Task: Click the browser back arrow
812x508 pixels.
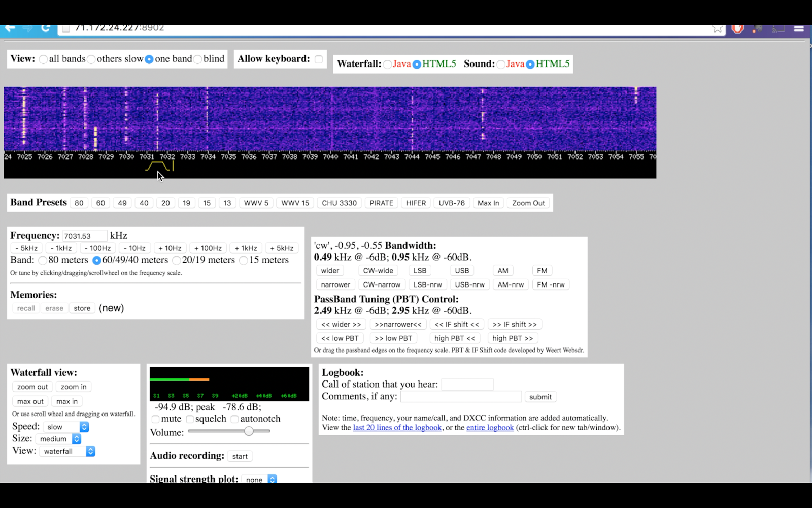Action: click(10, 28)
